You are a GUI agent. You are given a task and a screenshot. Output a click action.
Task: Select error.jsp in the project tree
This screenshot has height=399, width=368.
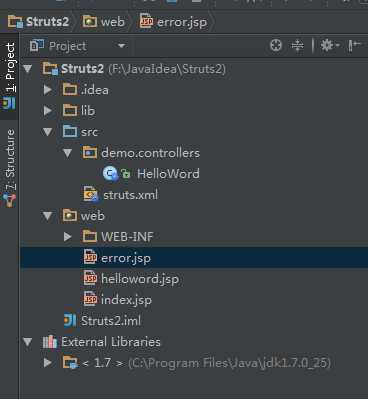click(x=126, y=258)
